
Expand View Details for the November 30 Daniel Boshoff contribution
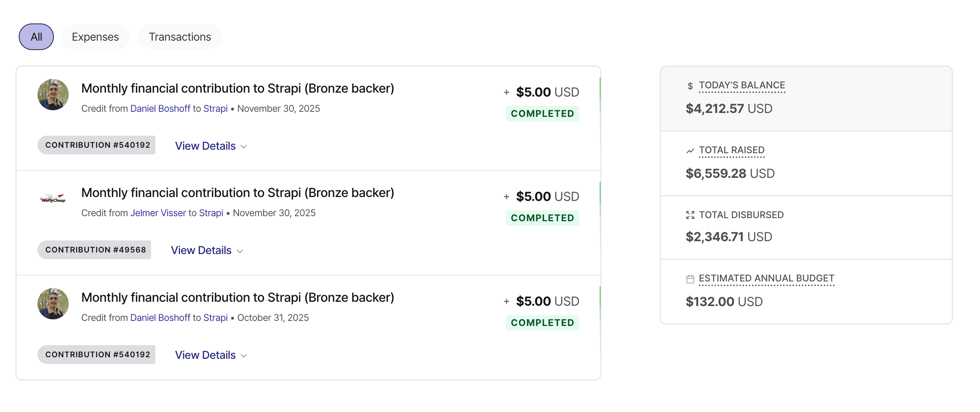pos(211,146)
